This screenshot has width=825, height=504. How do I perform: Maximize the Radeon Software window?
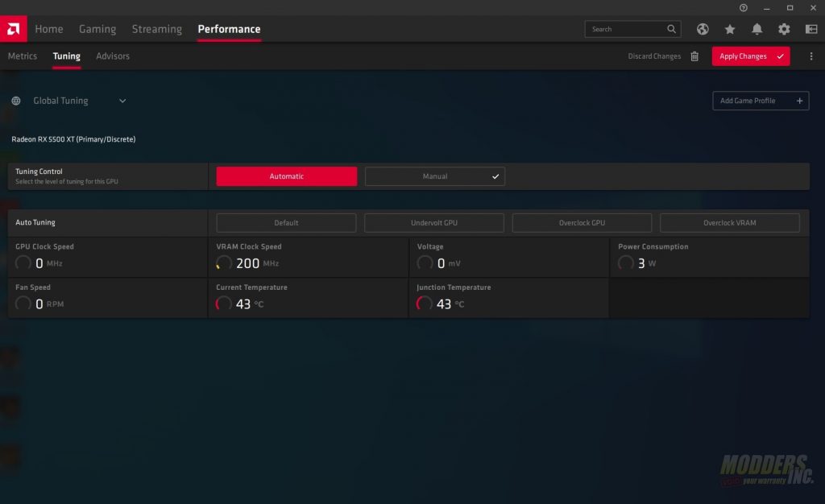click(790, 8)
